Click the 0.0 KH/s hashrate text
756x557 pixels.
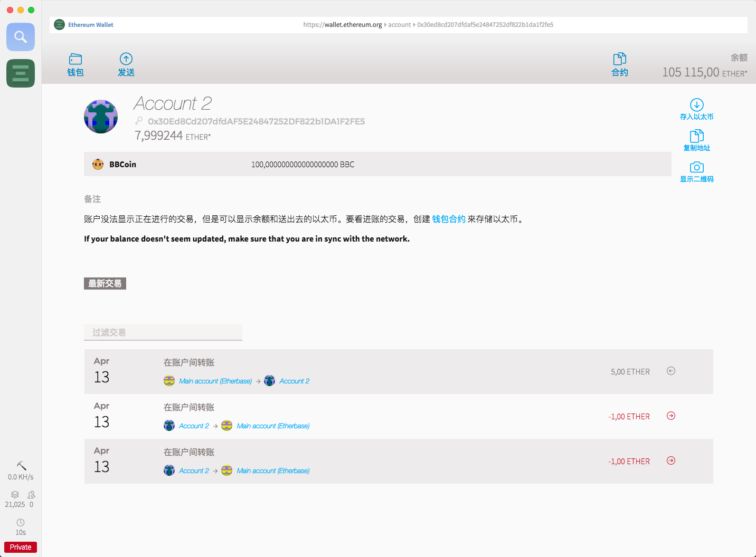[21, 477]
